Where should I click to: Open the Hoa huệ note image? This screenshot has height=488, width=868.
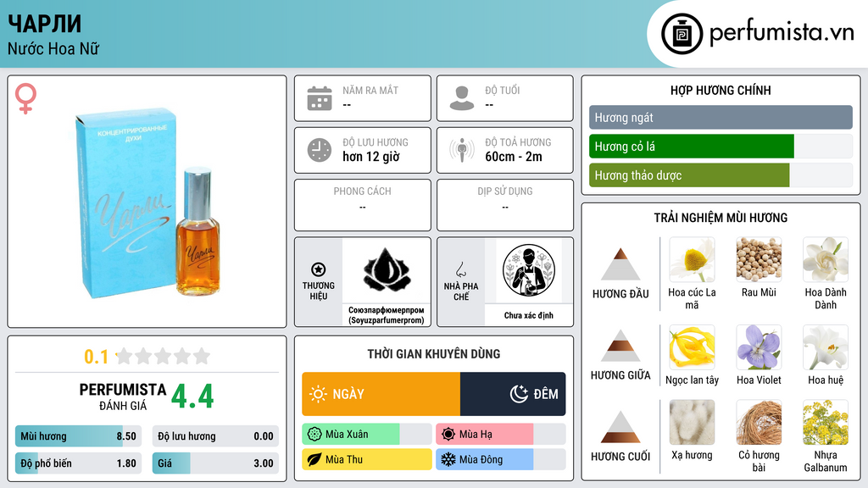click(826, 347)
